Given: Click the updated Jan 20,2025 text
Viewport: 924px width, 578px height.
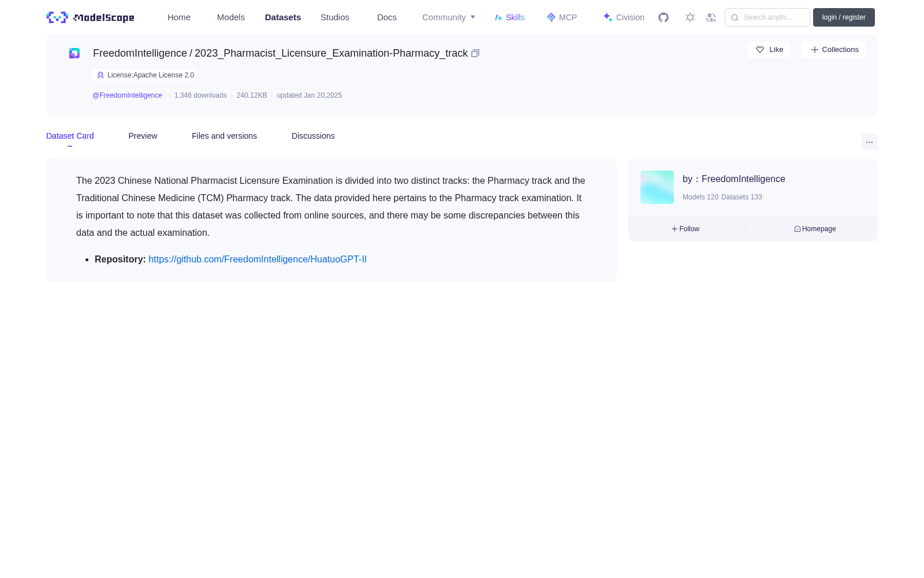Looking at the screenshot, I should 309,95.
